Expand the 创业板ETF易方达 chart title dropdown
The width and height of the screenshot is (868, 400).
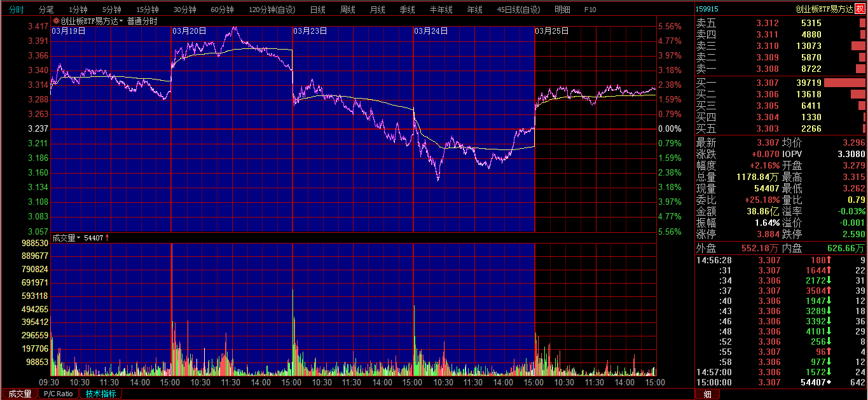pyautogui.click(x=121, y=21)
